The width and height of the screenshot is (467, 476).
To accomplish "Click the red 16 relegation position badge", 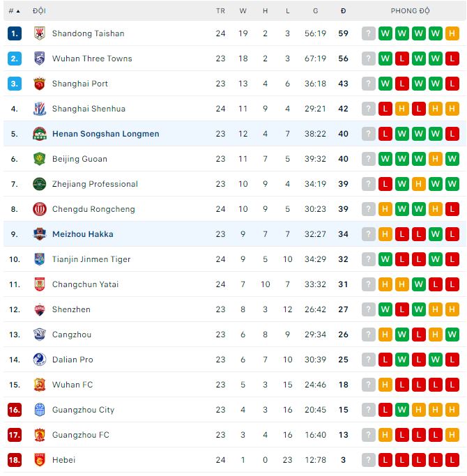I will point(15,410).
